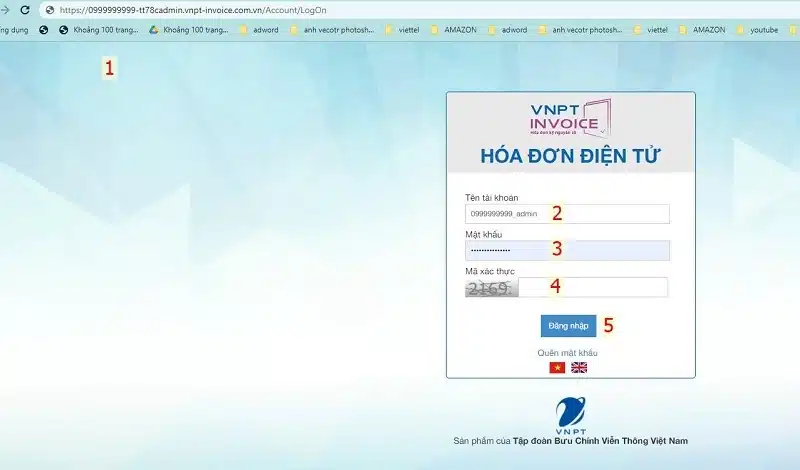Open AMAZON folder just before youtube
Screen dimensions: 800x470
tap(702, 30)
